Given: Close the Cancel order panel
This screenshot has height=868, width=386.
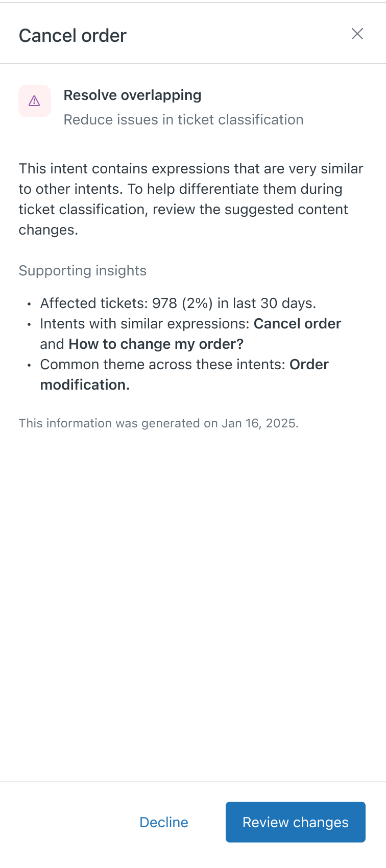Looking at the screenshot, I should [357, 34].
